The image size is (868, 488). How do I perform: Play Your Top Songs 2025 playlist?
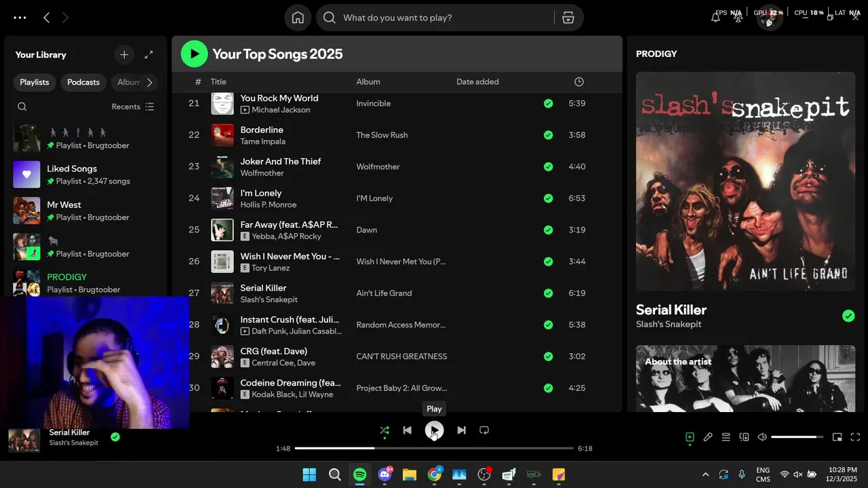tap(194, 54)
